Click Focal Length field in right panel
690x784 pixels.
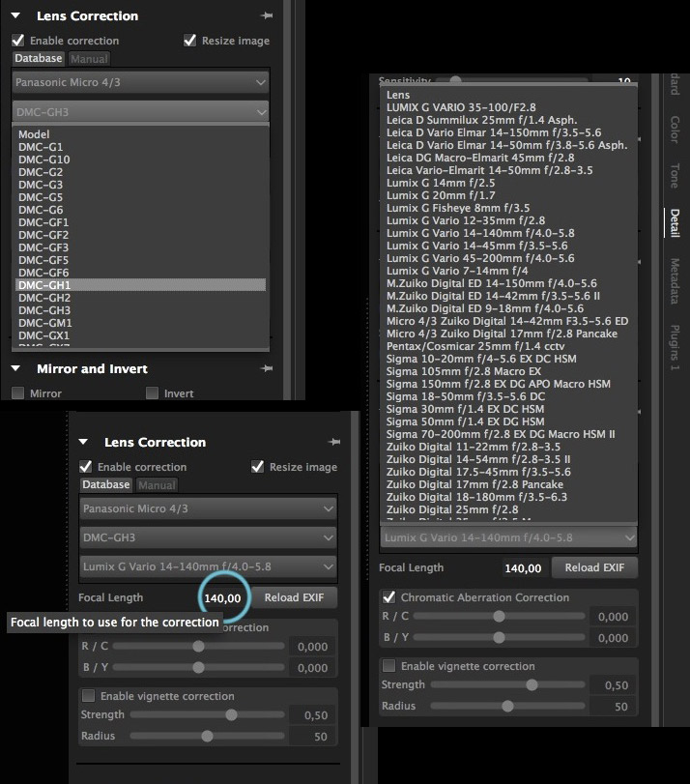(x=523, y=568)
